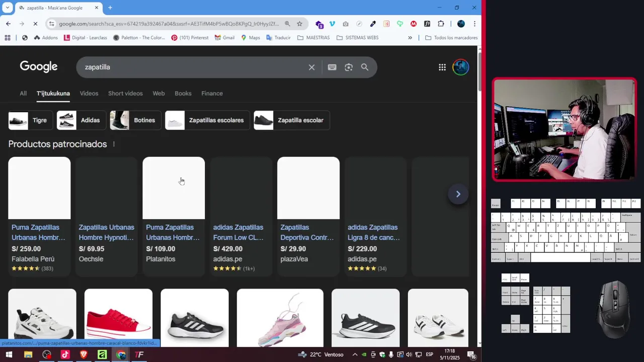Open a new tab with the plus button
This screenshot has width=644, height=362.
(x=110, y=8)
